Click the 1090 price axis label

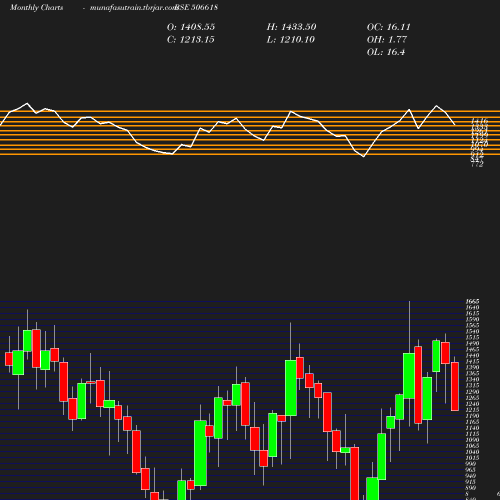473,440
